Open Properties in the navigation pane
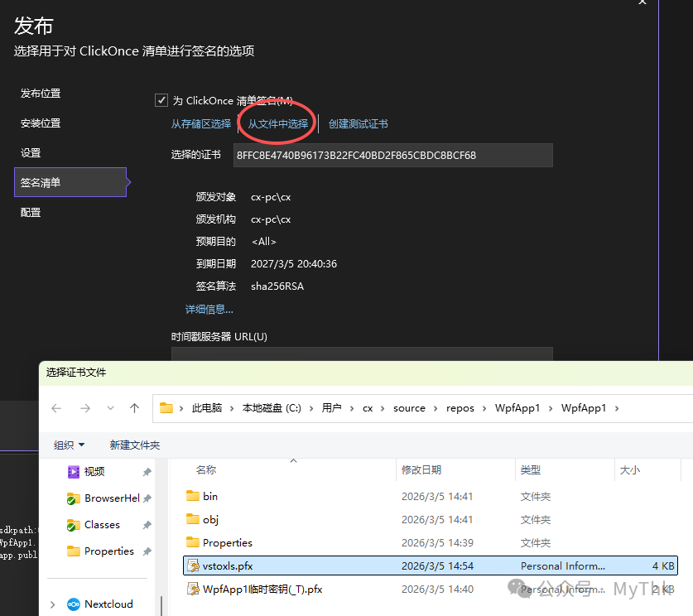Screen dimensions: 693x616 109,551
